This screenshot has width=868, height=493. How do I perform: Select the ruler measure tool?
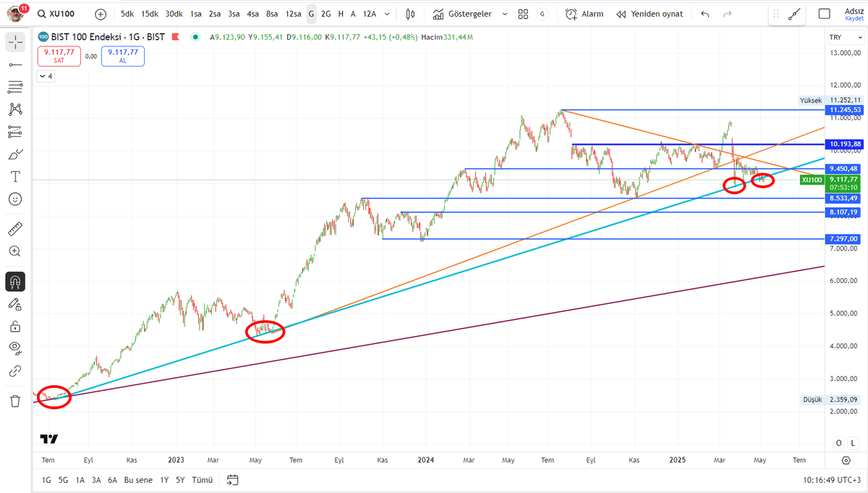15,229
